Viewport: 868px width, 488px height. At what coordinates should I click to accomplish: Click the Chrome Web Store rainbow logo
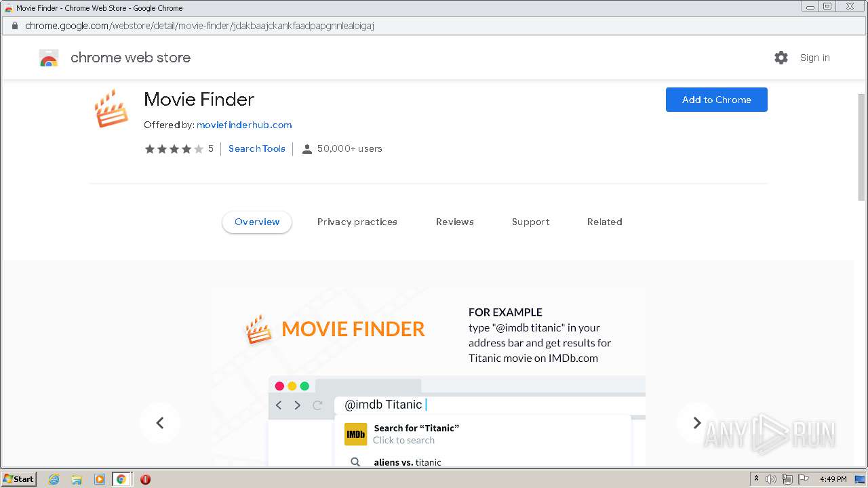tap(49, 58)
